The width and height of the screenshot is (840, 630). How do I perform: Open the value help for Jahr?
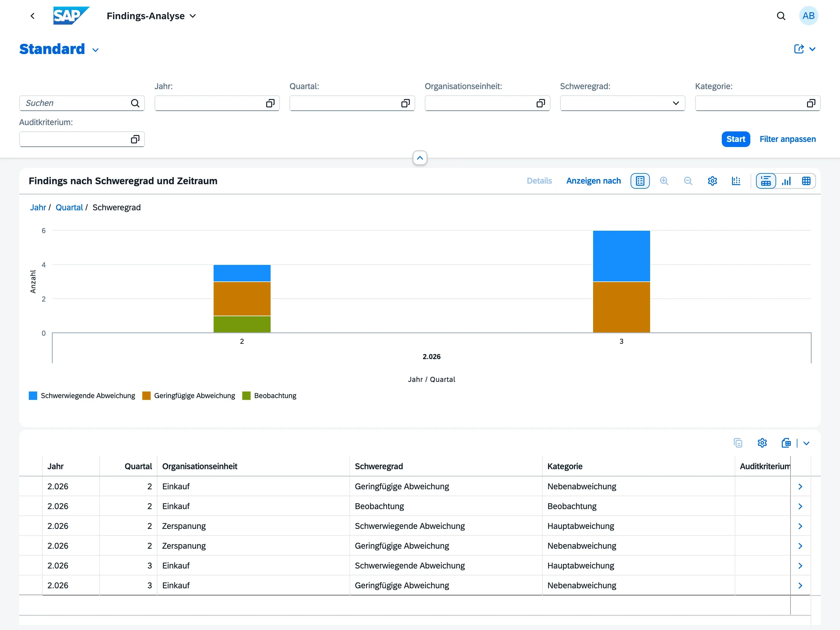(x=270, y=103)
